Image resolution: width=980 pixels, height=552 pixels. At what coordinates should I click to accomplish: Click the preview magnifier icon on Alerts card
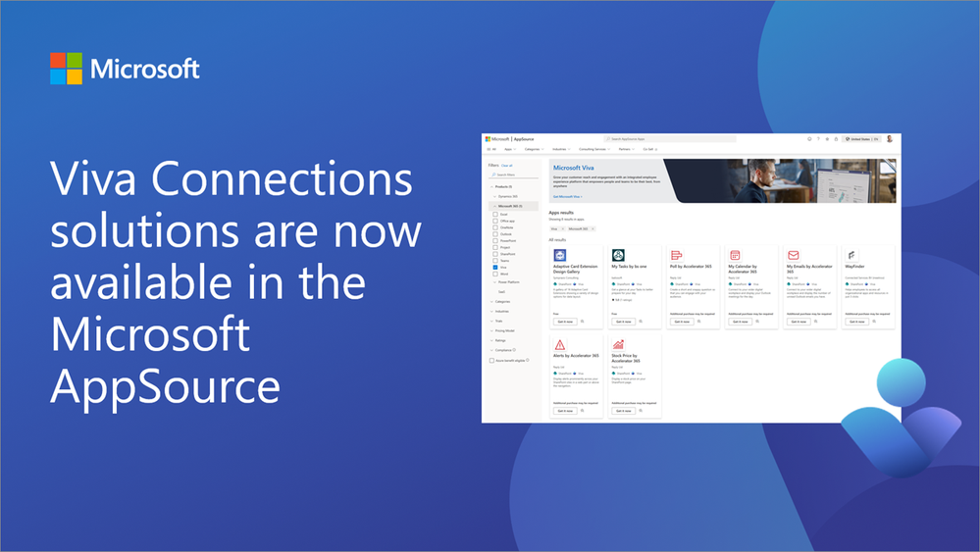click(583, 411)
